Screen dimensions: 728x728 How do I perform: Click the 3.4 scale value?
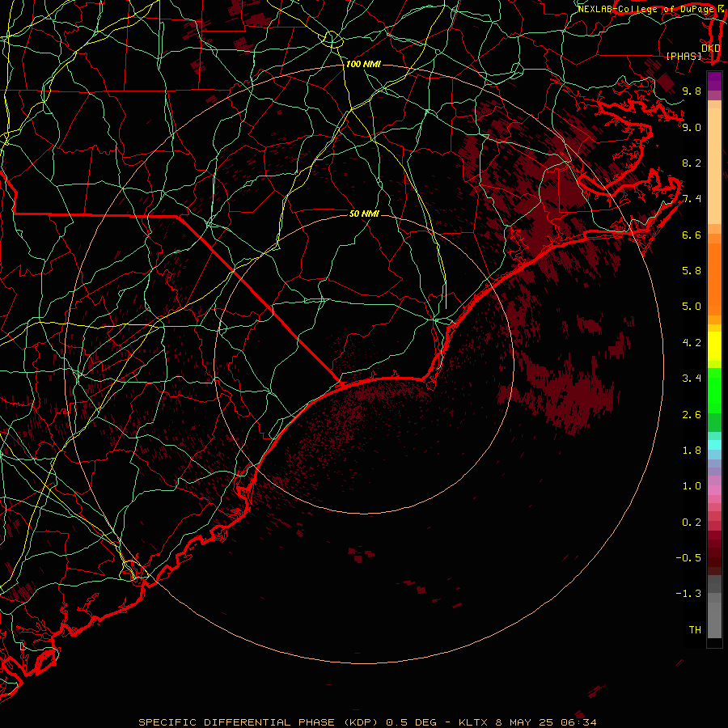pos(692,379)
